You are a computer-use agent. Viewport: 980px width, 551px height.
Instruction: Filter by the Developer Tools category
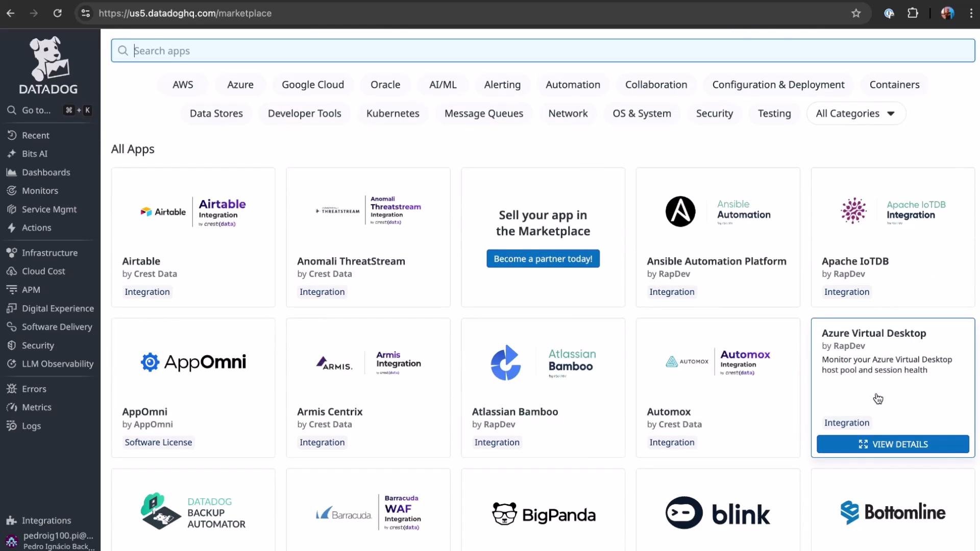(305, 113)
